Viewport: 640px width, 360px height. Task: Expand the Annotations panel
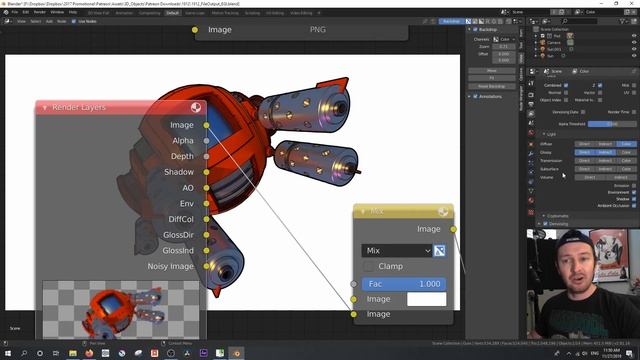[x=469, y=96]
